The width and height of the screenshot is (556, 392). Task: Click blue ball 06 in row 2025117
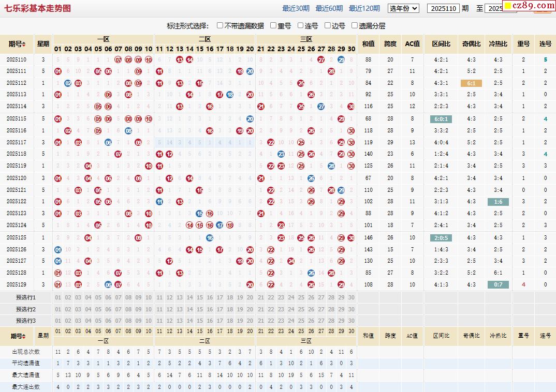108,142
